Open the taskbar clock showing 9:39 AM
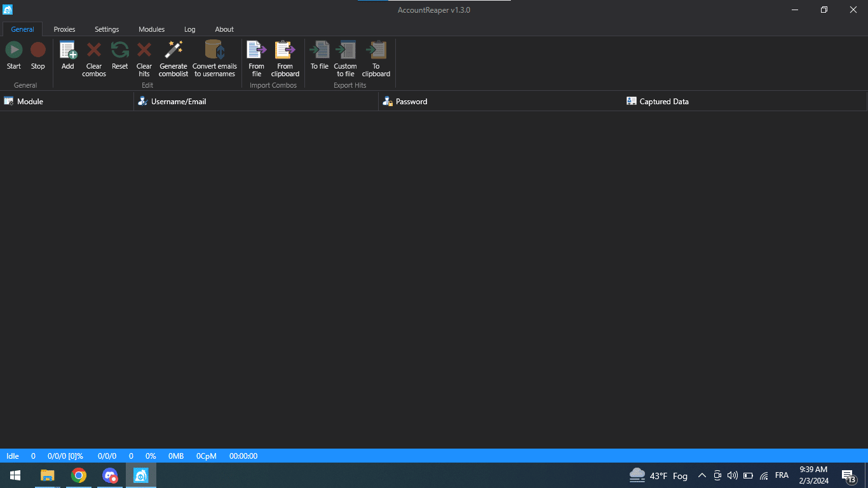This screenshot has height=488, width=868. [x=813, y=475]
